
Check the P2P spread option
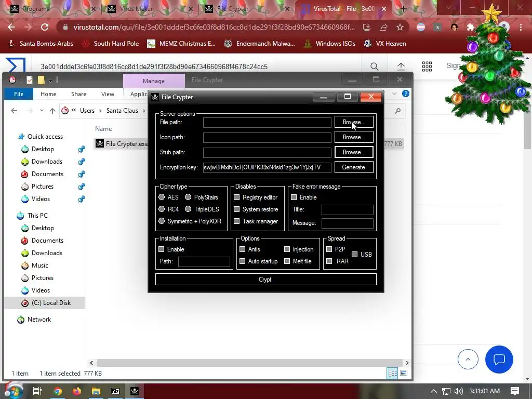point(329,249)
